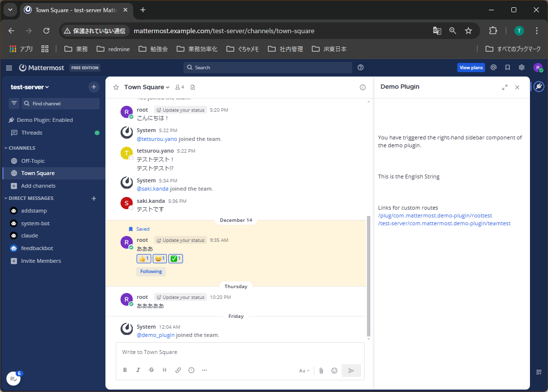Open the onboarding task list badge

[x=13, y=378]
